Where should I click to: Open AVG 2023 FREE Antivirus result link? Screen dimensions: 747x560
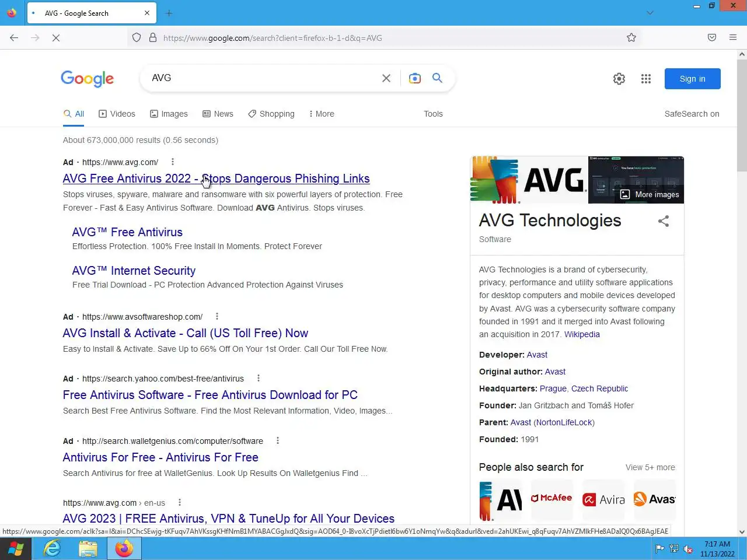click(x=229, y=519)
